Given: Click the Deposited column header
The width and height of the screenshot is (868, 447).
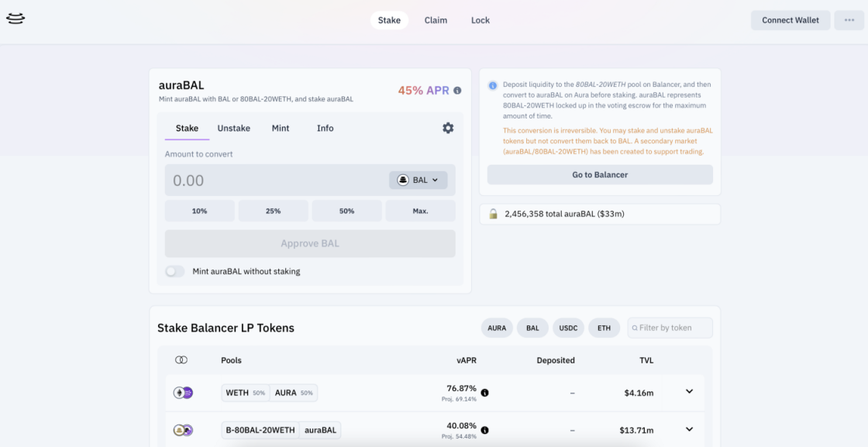Looking at the screenshot, I should click(x=556, y=360).
